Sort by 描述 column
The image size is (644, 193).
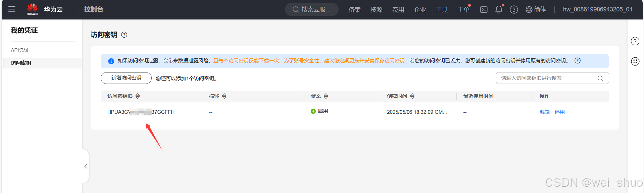point(224,96)
